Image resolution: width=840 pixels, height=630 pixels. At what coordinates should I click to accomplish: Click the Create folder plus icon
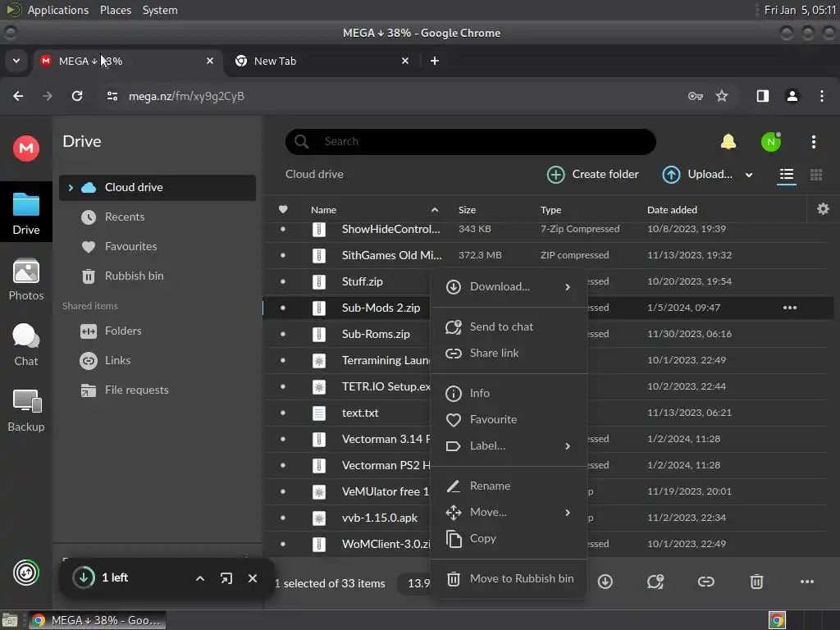555,175
